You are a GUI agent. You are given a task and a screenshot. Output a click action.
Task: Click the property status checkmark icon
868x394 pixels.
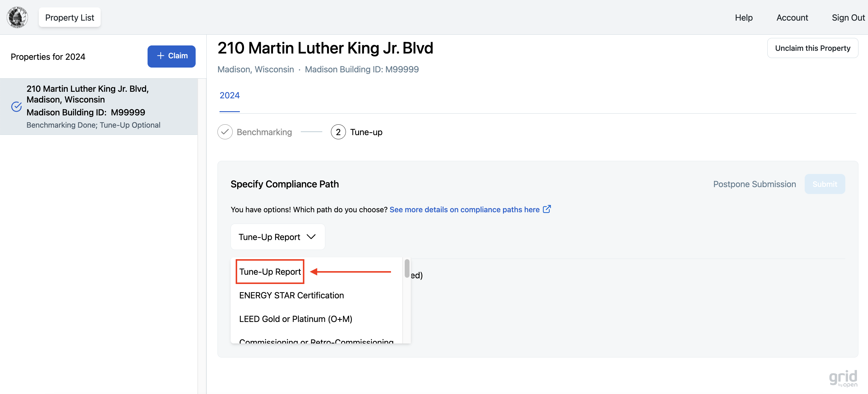tap(16, 107)
